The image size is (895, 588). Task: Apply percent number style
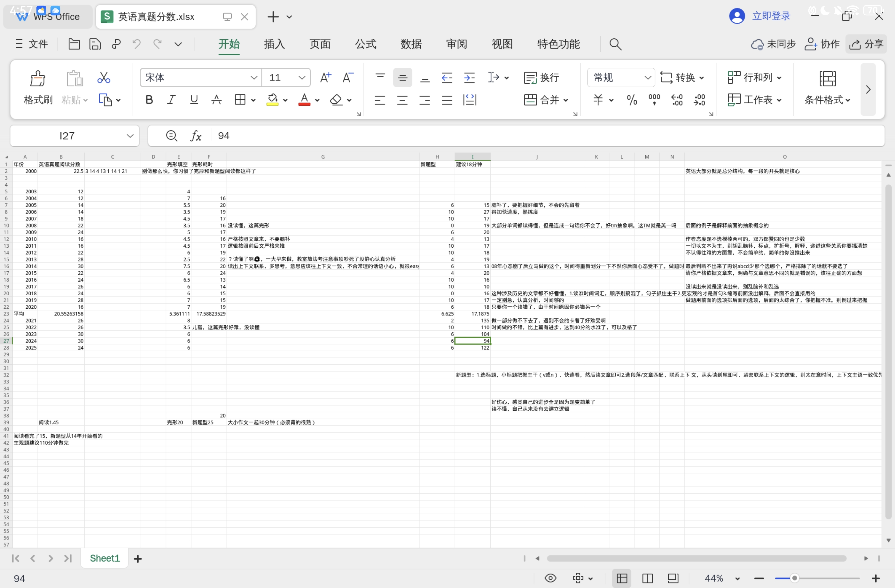point(632,100)
